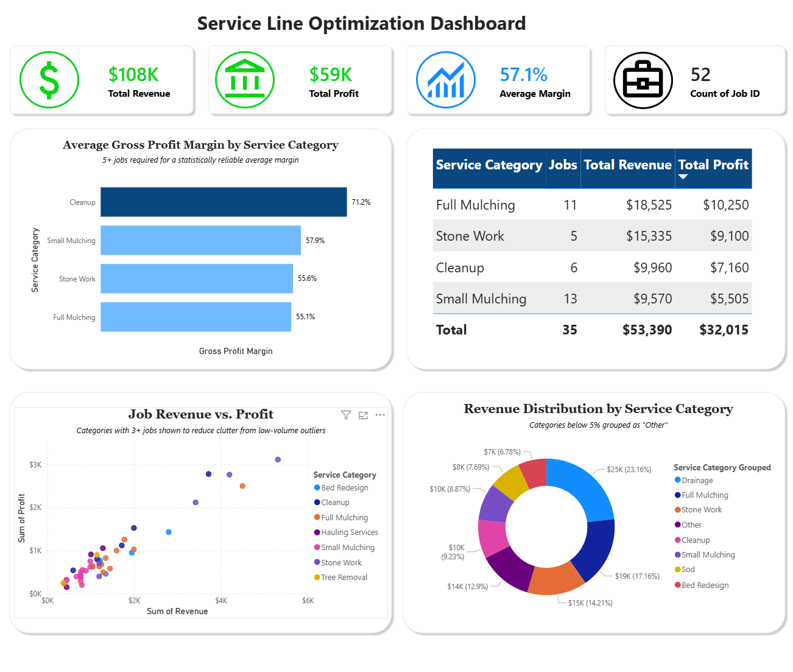
Task: Click the green bank building profit icon
Action: coord(245,80)
